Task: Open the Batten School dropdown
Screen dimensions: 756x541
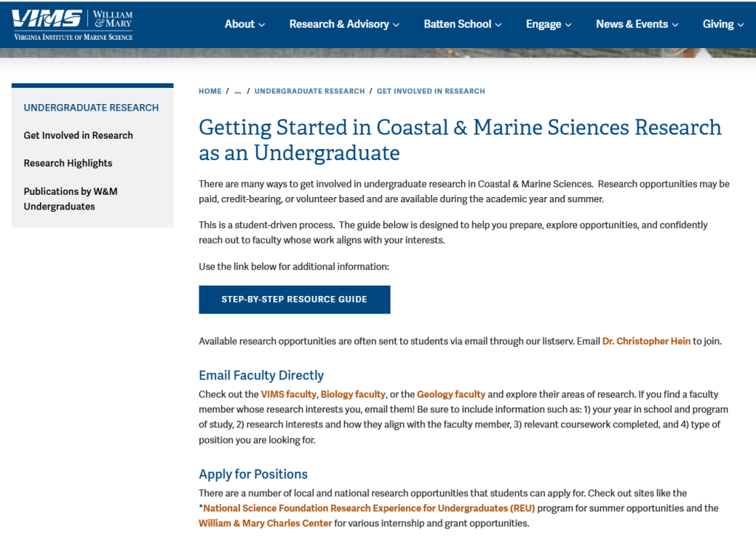Action: [x=462, y=24]
